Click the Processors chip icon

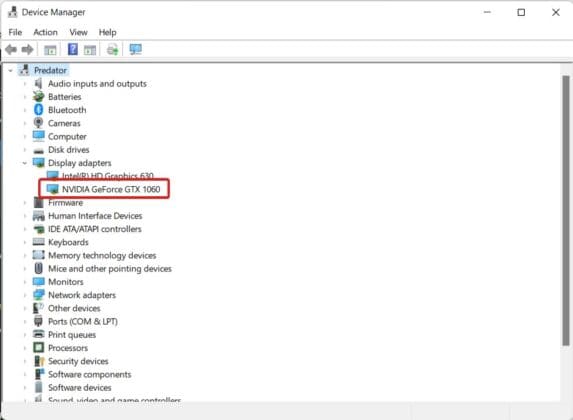38,348
